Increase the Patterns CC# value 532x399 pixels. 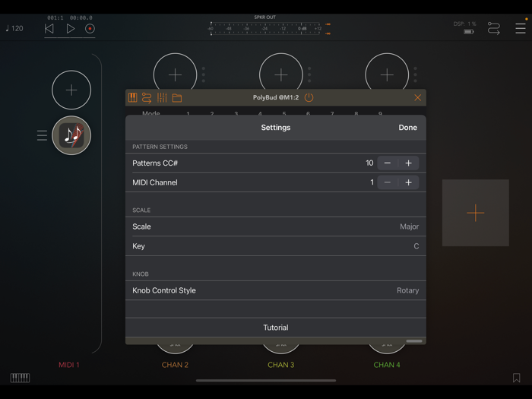409,163
